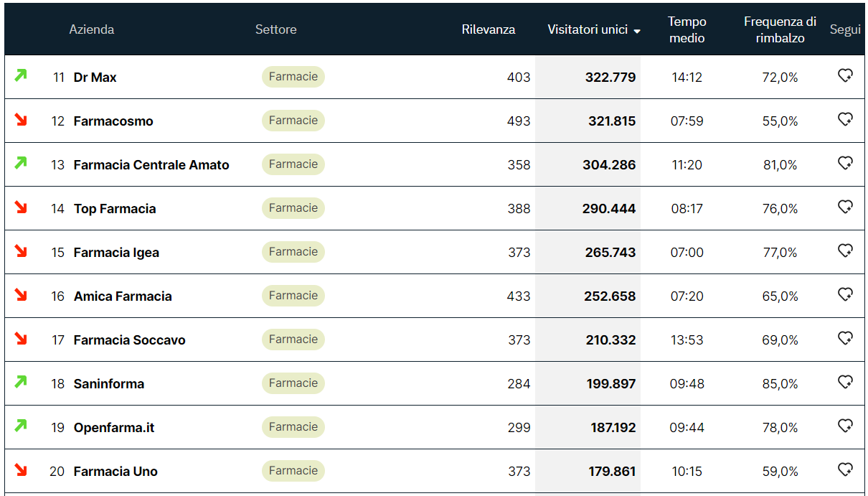
Task: Follow Dr Max with the heart icon
Action: [x=845, y=75]
